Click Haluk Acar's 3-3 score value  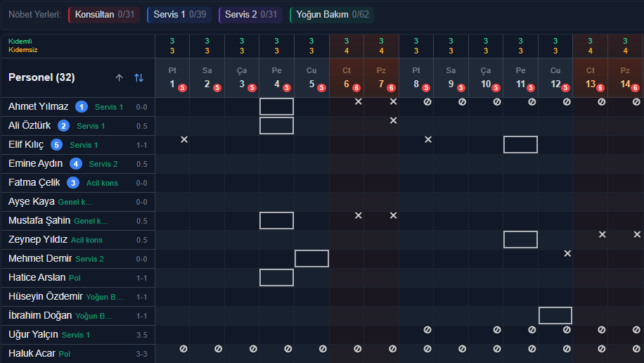pyautogui.click(x=142, y=354)
